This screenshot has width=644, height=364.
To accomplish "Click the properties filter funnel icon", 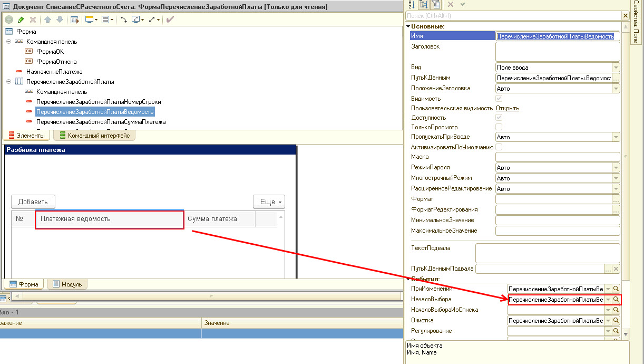I will tap(436, 4).
